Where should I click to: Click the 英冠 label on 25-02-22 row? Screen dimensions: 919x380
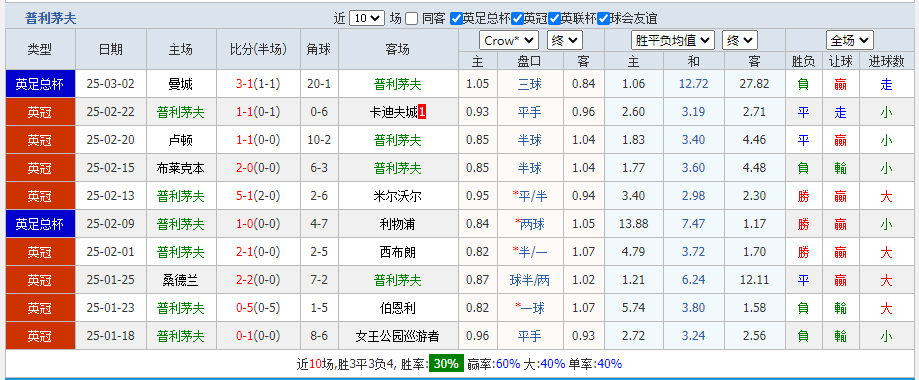(x=40, y=112)
